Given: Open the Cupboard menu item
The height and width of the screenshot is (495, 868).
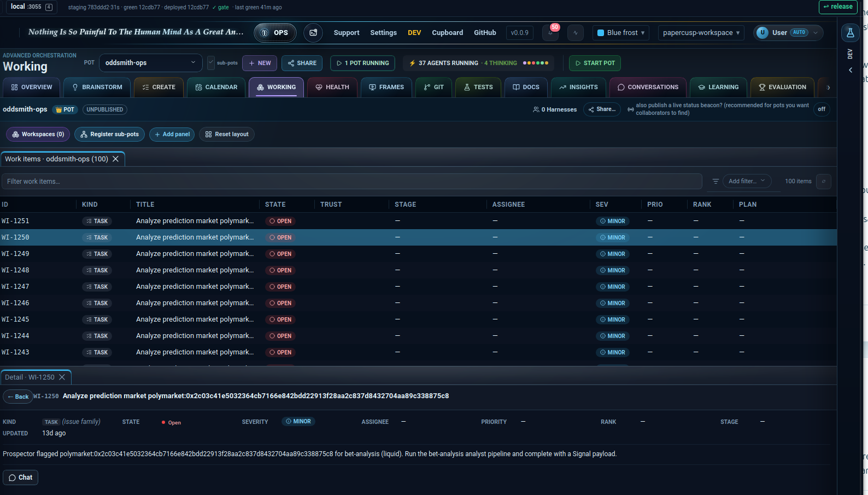Looking at the screenshot, I should [448, 33].
